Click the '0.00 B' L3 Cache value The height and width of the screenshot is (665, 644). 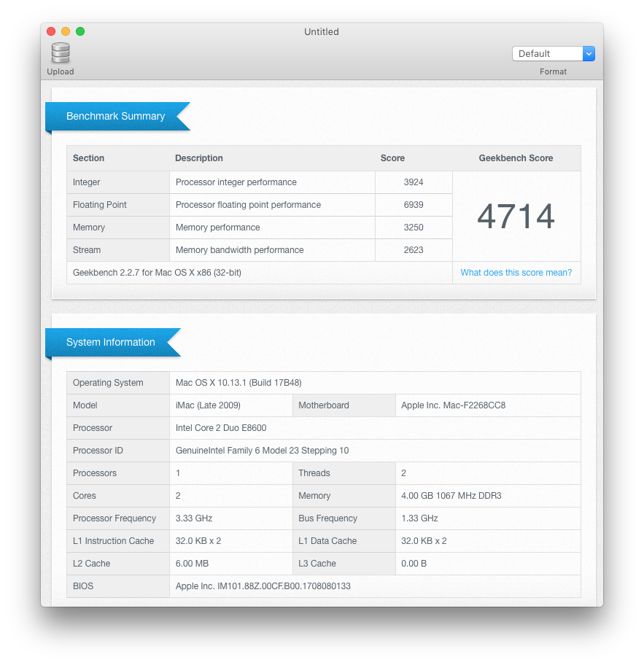[414, 564]
